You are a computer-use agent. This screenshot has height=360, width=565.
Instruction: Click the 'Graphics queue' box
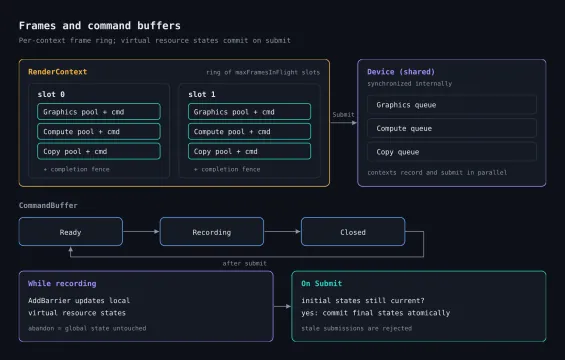pyautogui.click(x=452, y=105)
